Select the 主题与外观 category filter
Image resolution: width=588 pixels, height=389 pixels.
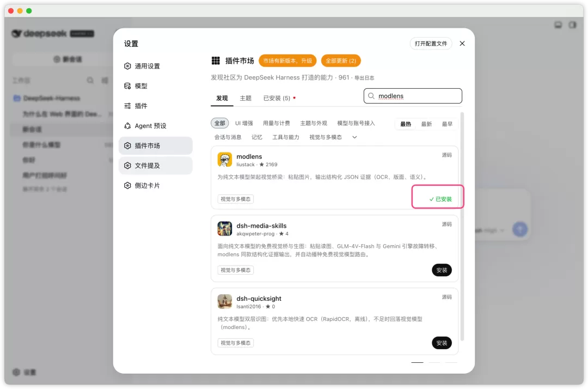coord(314,123)
